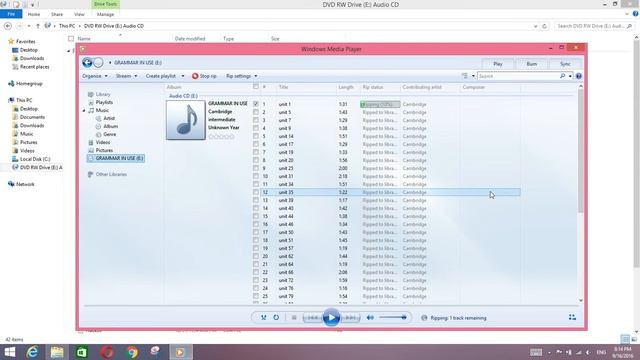Check the unit 5 track checkbox
This screenshot has height=360, width=640.
coord(256,112)
